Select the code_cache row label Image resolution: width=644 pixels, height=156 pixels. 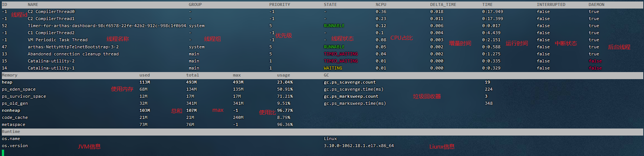pyautogui.click(x=15, y=117)
